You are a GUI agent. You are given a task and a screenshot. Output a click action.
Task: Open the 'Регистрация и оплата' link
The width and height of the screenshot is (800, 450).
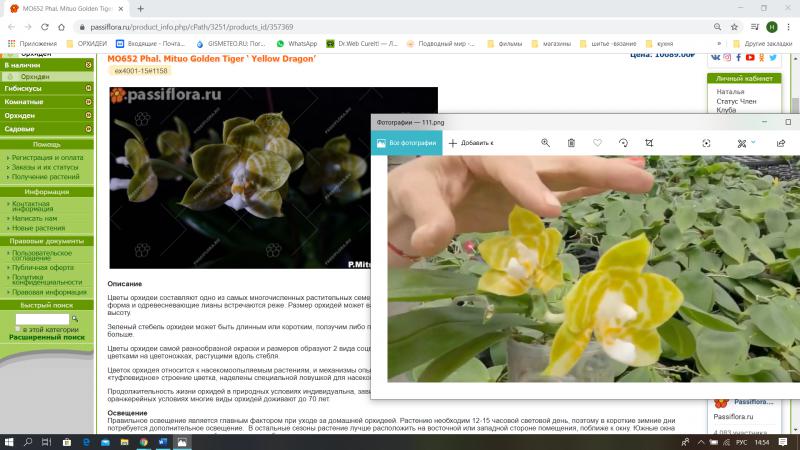tap(47, 158)
